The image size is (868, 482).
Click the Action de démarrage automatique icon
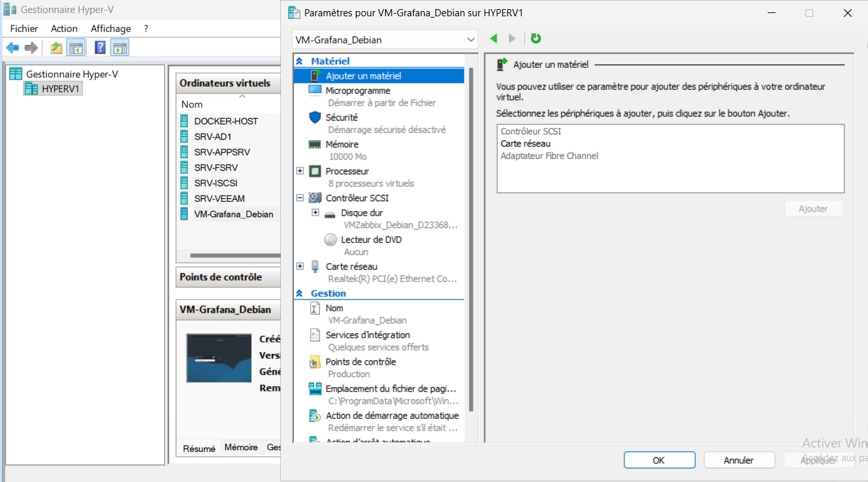315,416
